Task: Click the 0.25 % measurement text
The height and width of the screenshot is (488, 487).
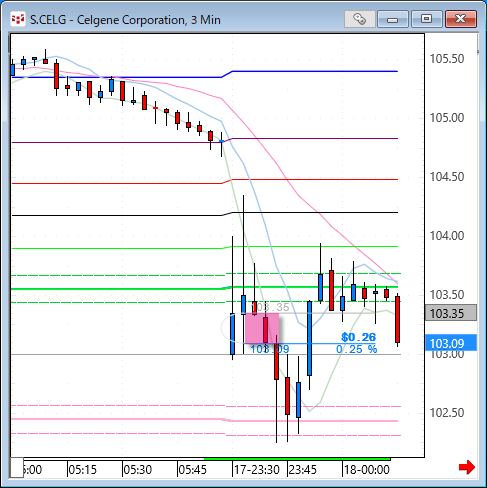Action: pos(357,349)
